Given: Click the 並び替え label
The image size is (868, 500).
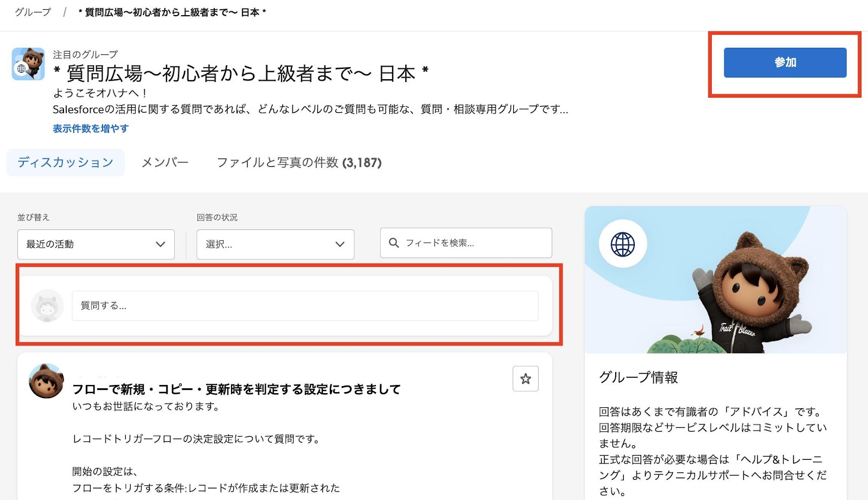Looking at the screenshot, I should pos(34,217).
